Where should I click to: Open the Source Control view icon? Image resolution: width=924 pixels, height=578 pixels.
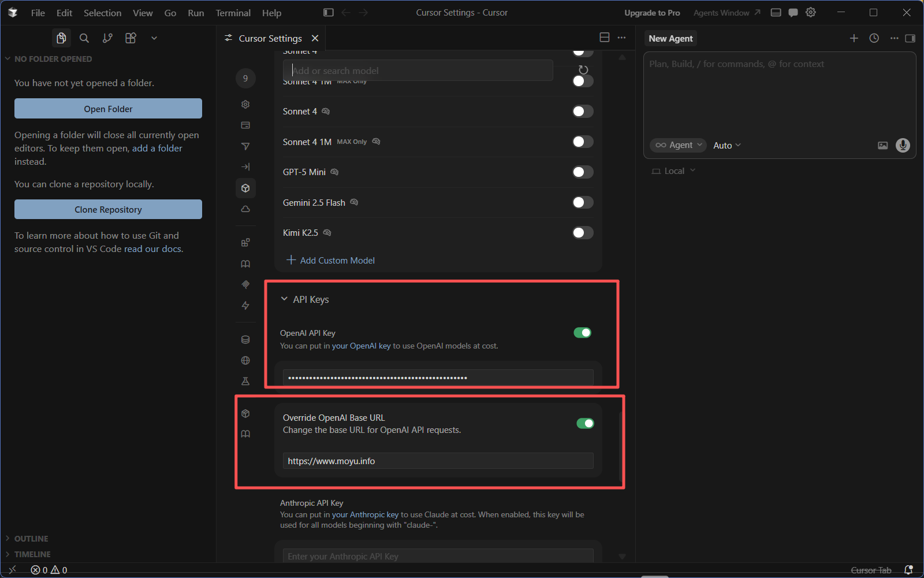107,38
